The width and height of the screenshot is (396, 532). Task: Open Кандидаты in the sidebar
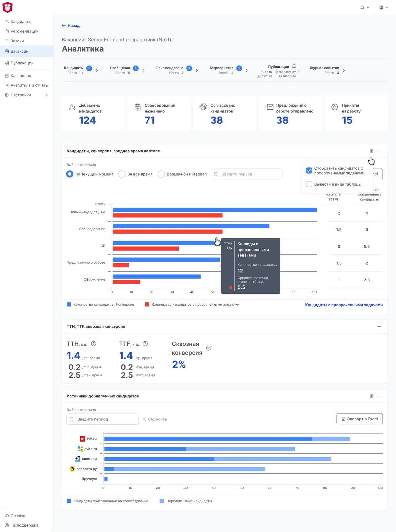[21, 22]
